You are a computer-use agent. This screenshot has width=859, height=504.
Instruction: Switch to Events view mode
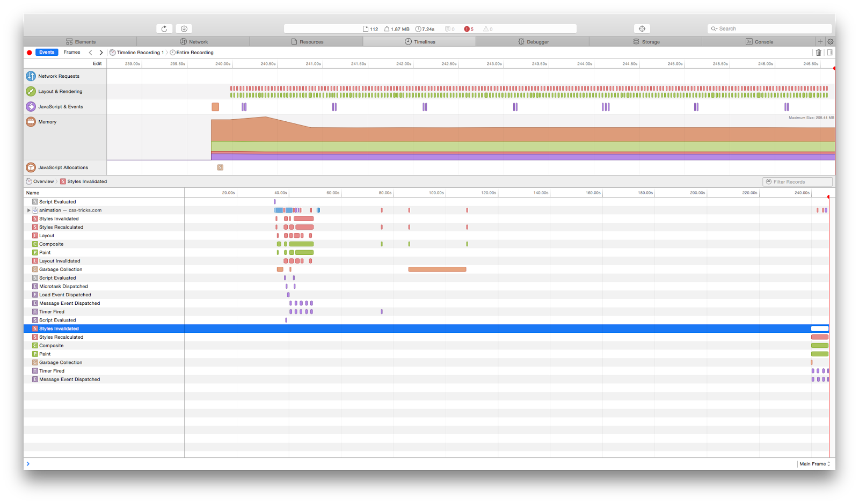pyautogui.click(x=47, y=53)
